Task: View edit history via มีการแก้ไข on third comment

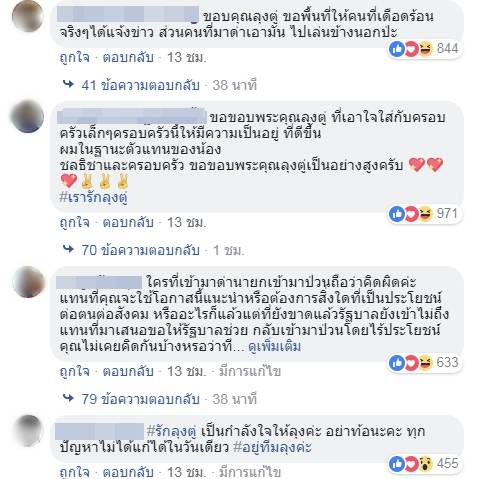Action: [x=250, y=371]
